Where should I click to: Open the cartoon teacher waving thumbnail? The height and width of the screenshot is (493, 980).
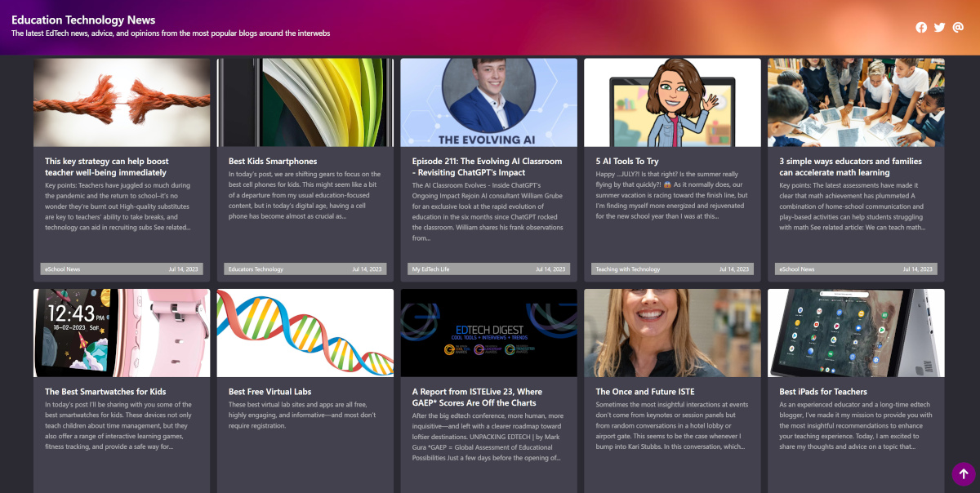coord(672,102)
